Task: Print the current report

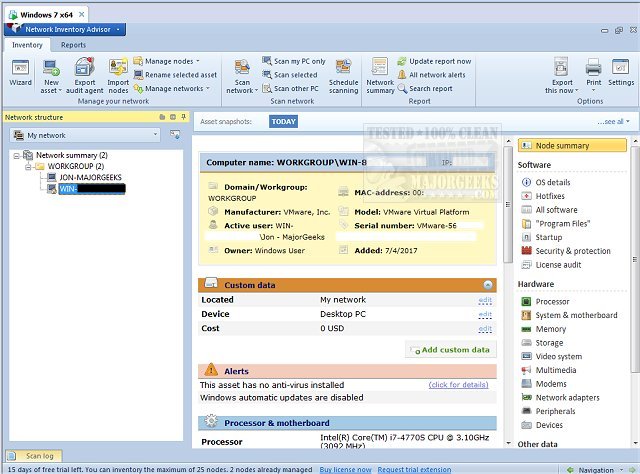Action: [593, 73]
